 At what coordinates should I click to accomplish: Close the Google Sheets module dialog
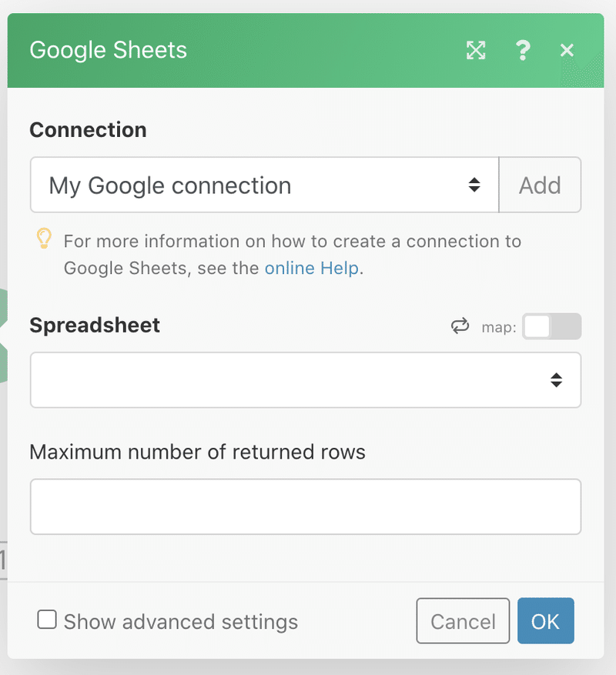pyautogui.click(x=567, y=51)
